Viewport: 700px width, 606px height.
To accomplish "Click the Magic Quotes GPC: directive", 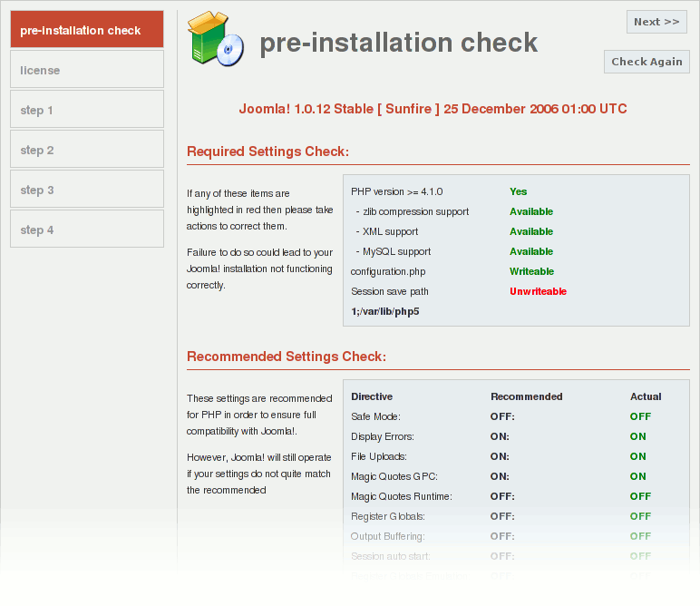I will tap(394, 476).
